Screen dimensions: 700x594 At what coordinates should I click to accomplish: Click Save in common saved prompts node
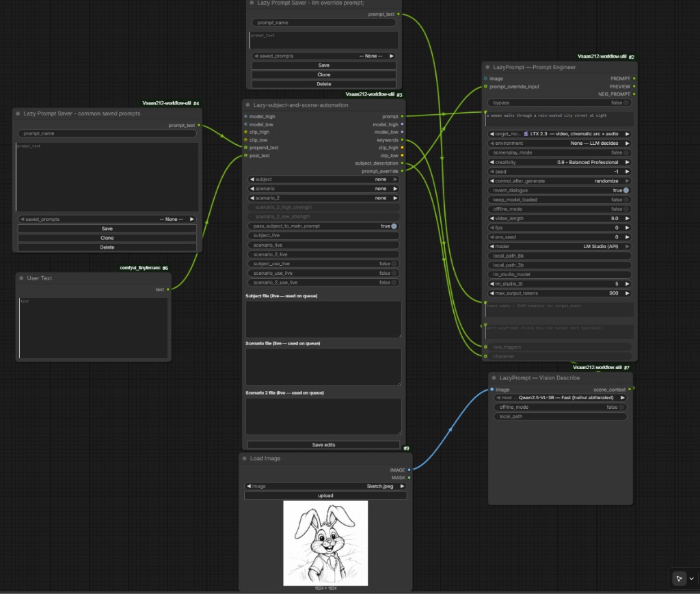pos(107,228)
